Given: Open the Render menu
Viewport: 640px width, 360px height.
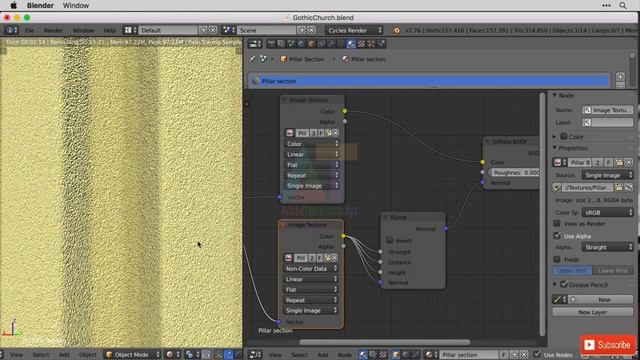Looking at the screenshot, I should tap(53, 30).
